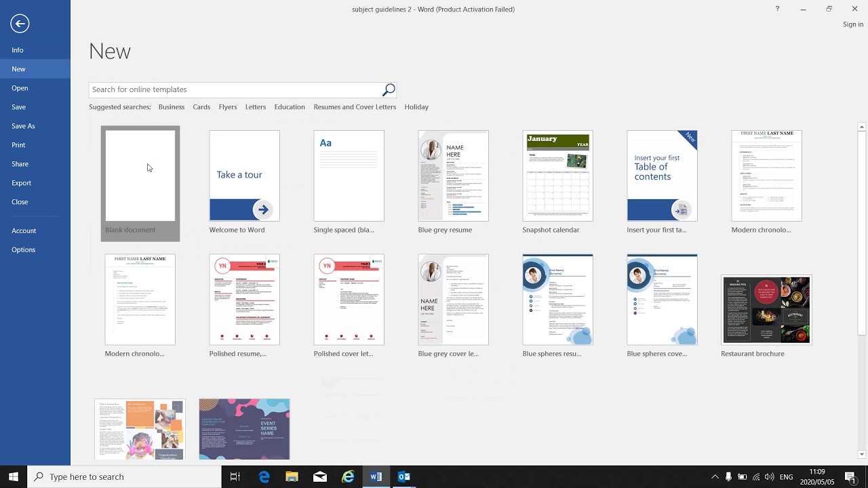The image size is (868, 488).
Task: Select Share in the sidebar
Action: pyautogui.click(x=35, y=164)
